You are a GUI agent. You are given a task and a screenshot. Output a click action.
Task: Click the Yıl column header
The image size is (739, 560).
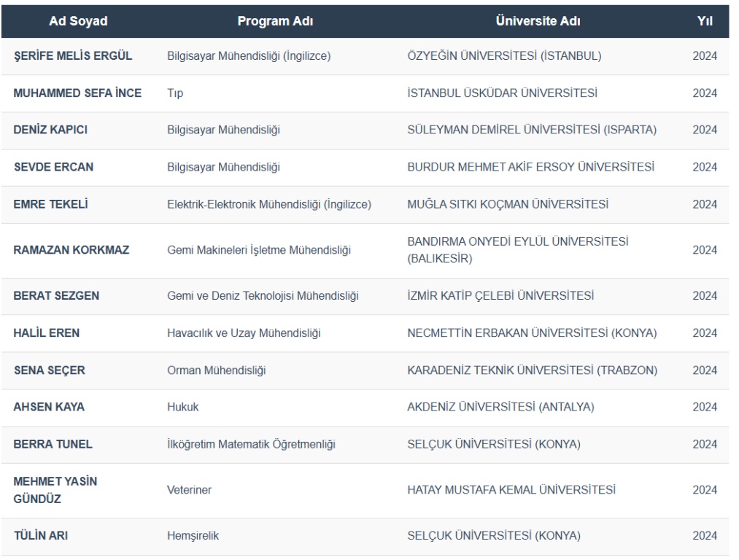coord(705,21)
